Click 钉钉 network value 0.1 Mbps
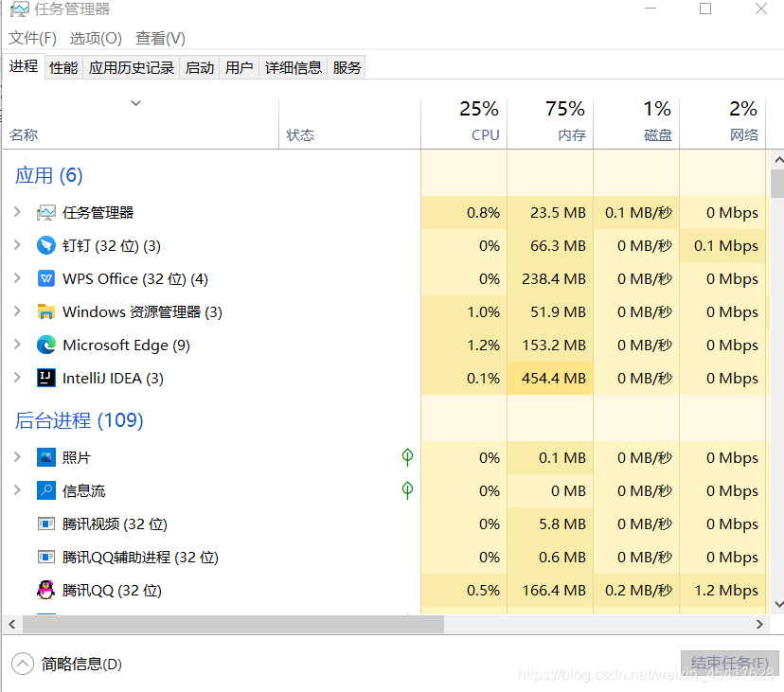This screenshot has height=692, width=784. tap(726, 245)
